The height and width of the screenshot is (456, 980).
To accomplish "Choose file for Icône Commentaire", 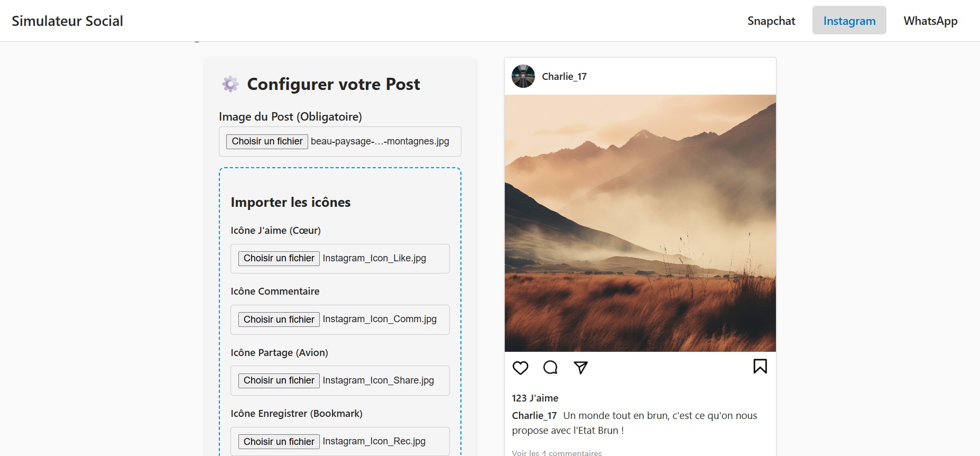I will (279, 320).
